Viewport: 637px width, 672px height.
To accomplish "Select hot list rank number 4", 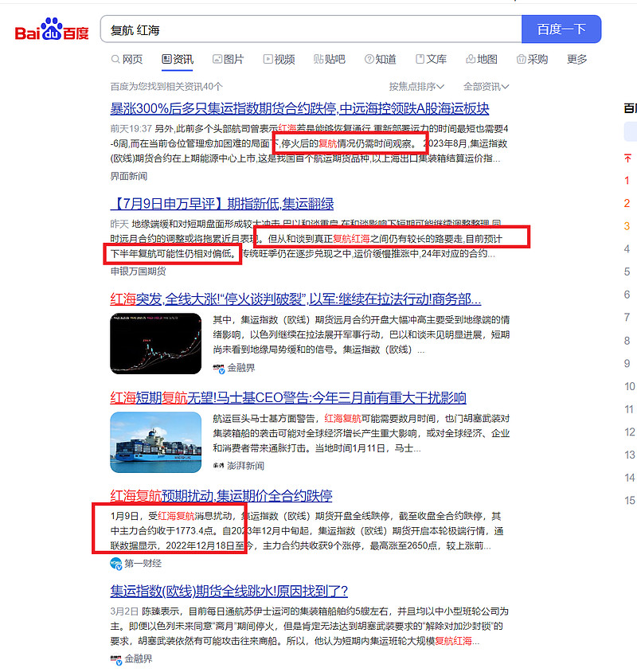I will (627, 249).
